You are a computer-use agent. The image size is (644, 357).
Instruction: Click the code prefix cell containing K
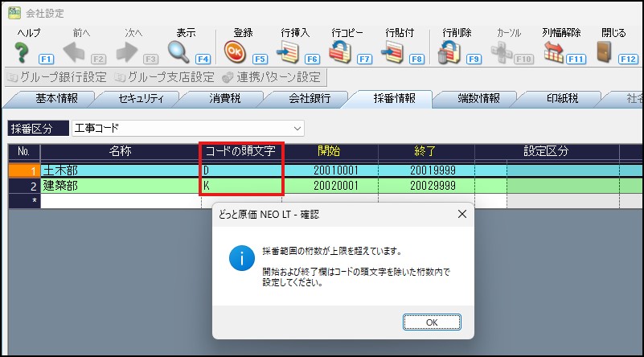click(241, 185)
